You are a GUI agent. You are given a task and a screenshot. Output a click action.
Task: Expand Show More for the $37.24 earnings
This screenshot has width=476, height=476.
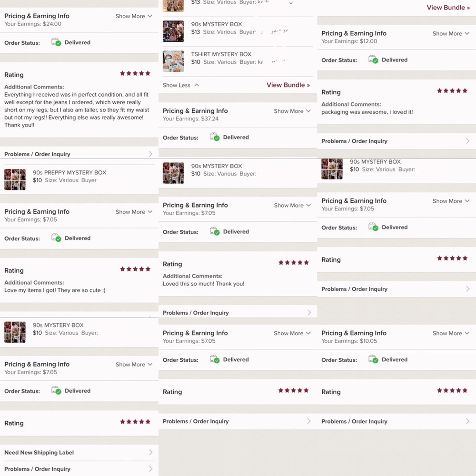click(292, 111)
